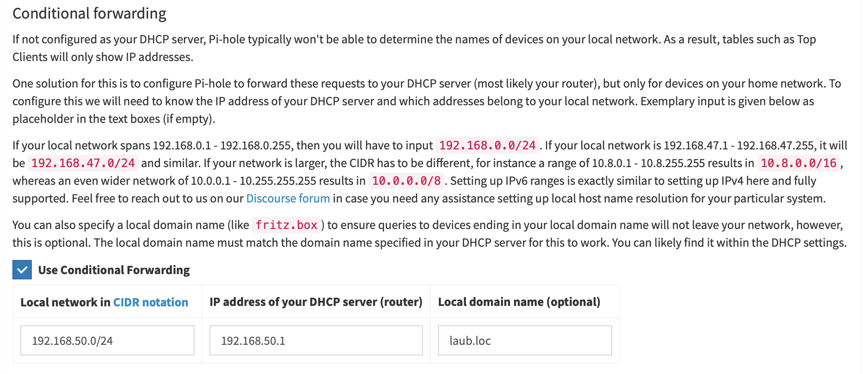The image size is (868, 374).
Task: Click the Local domain name (optional) header
Action: point(519,302)
